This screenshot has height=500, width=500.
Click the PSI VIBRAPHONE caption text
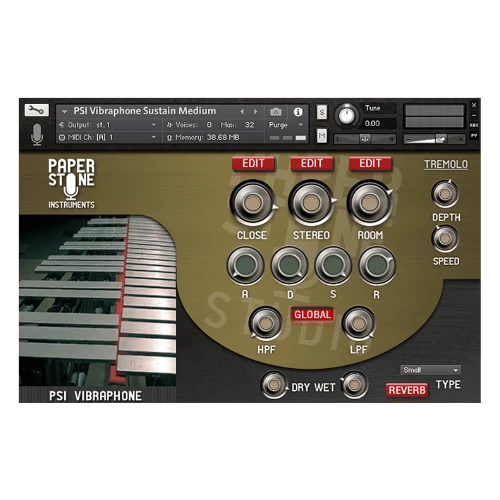(95, 396)
